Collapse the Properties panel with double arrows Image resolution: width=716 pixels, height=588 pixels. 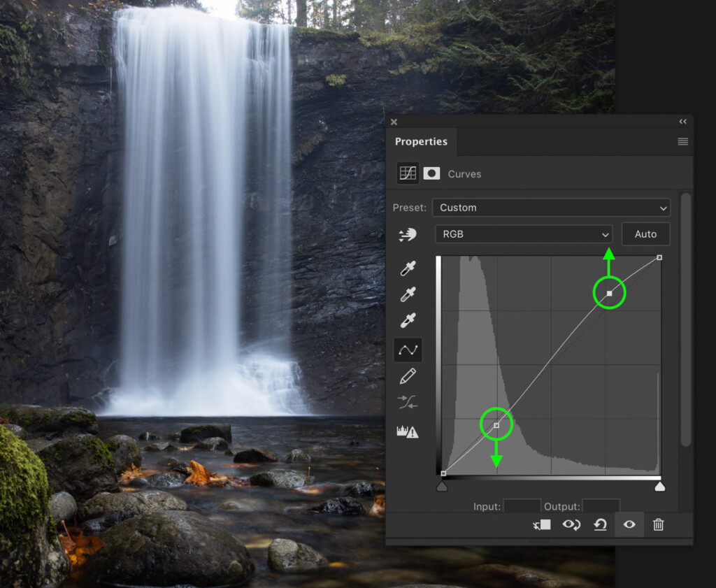(682, 122)
